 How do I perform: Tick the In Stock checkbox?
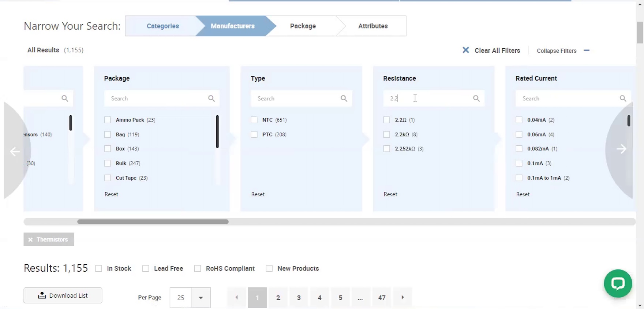[x=99, y=268]
